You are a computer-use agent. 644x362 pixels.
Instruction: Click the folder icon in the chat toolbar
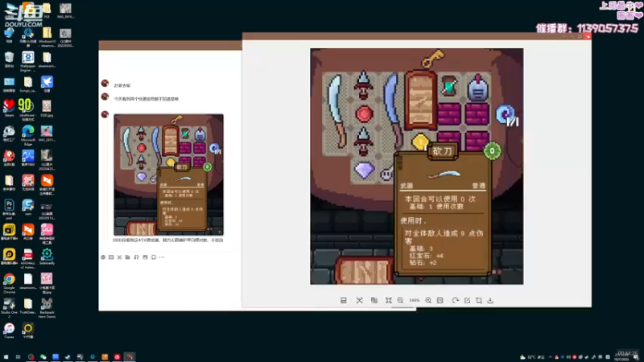(x=128, y=257)
